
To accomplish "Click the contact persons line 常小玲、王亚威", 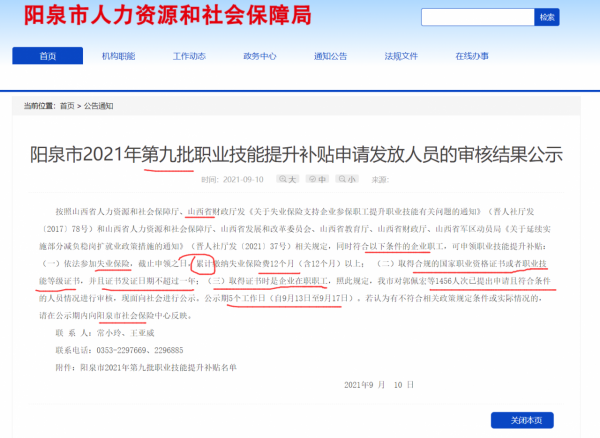I will pyautogui.click(x=105, y=333).
